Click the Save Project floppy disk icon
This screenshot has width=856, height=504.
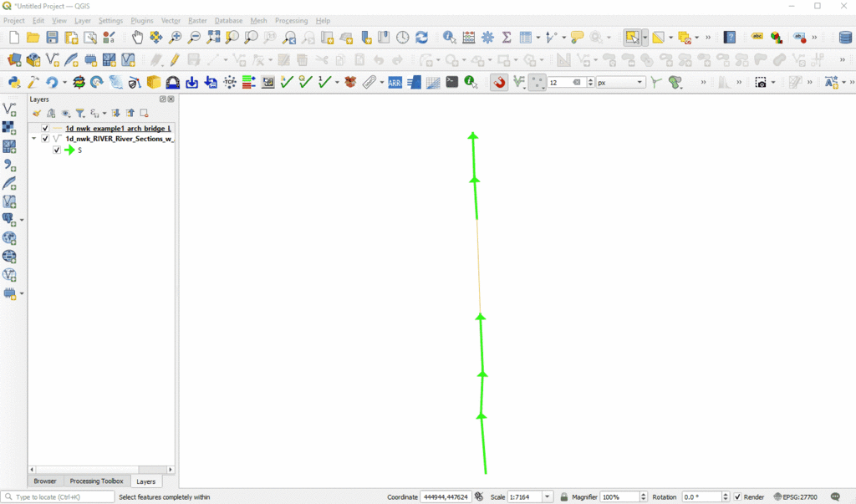coord(52,38)
